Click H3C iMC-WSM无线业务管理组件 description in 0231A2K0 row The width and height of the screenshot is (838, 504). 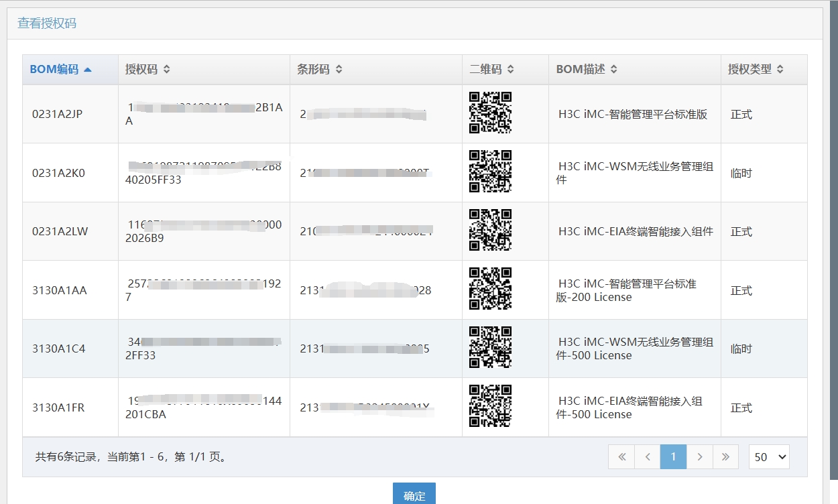(635, 173)
